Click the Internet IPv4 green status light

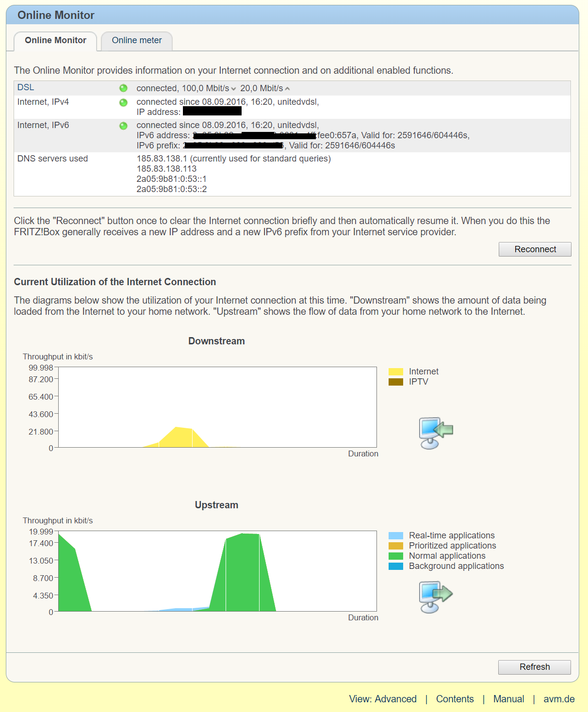click(123, 102)
